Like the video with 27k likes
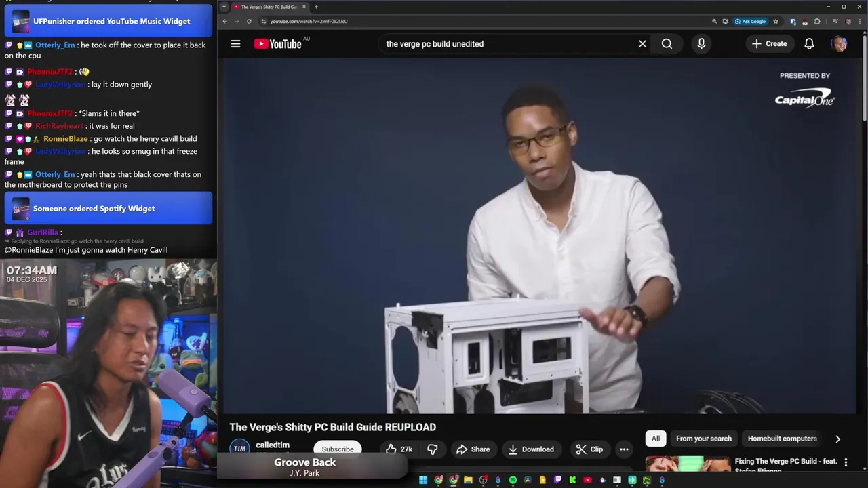 [400, 449]
